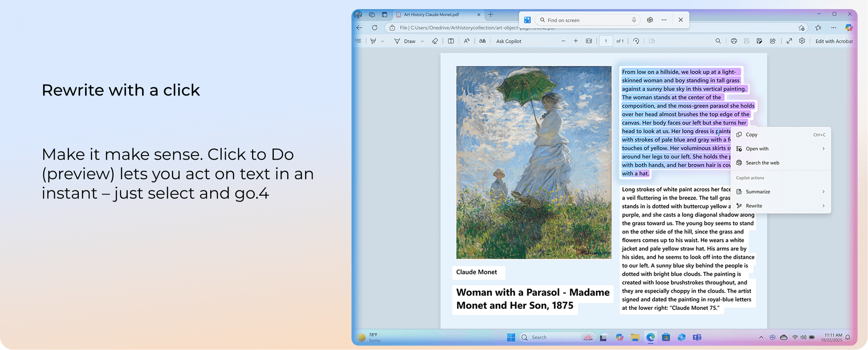868x350 pixels.
Task: Click the Woman with a Parasol title
Action: pyautogui.click(x=533, y=299)
